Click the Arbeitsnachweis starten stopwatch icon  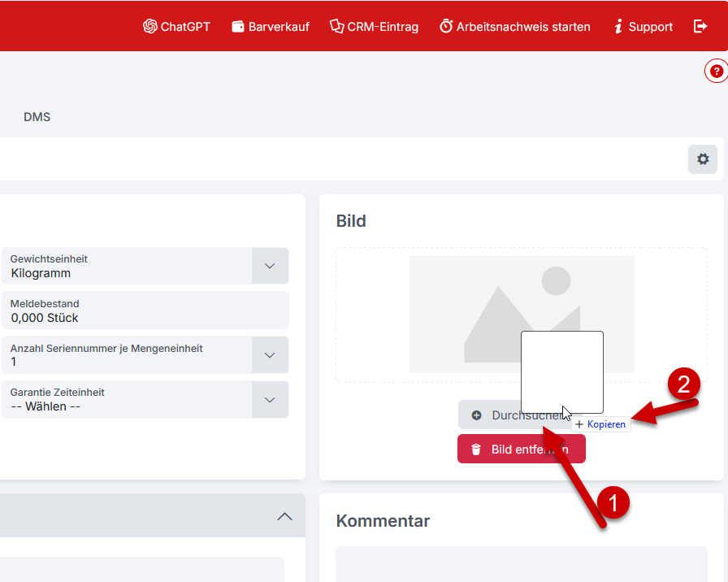[446, 26]
